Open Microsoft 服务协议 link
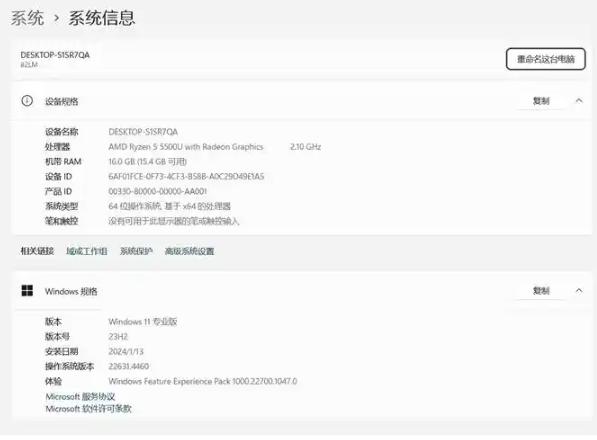Viewport: 597px width, 440px height. click(80, 397)
